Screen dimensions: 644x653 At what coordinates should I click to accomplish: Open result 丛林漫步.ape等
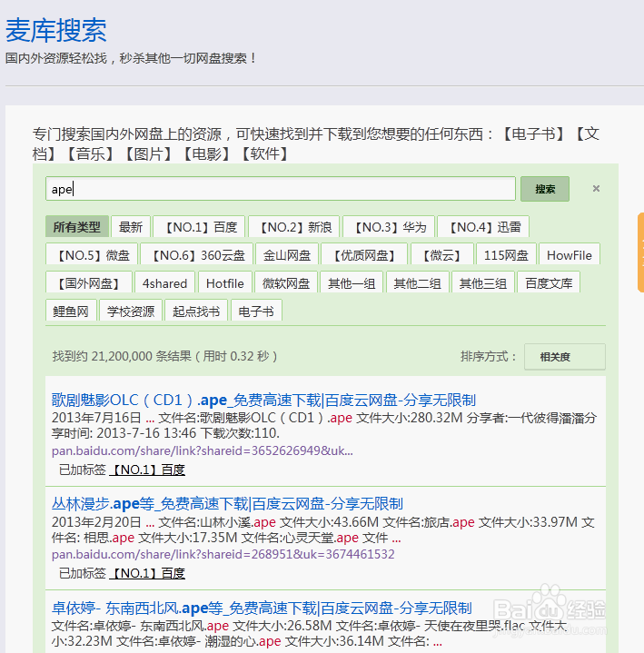click(227, 504)
